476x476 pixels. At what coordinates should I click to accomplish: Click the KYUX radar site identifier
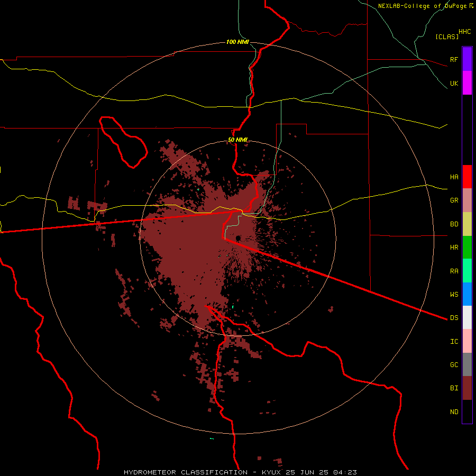click(x=271, y=472)
